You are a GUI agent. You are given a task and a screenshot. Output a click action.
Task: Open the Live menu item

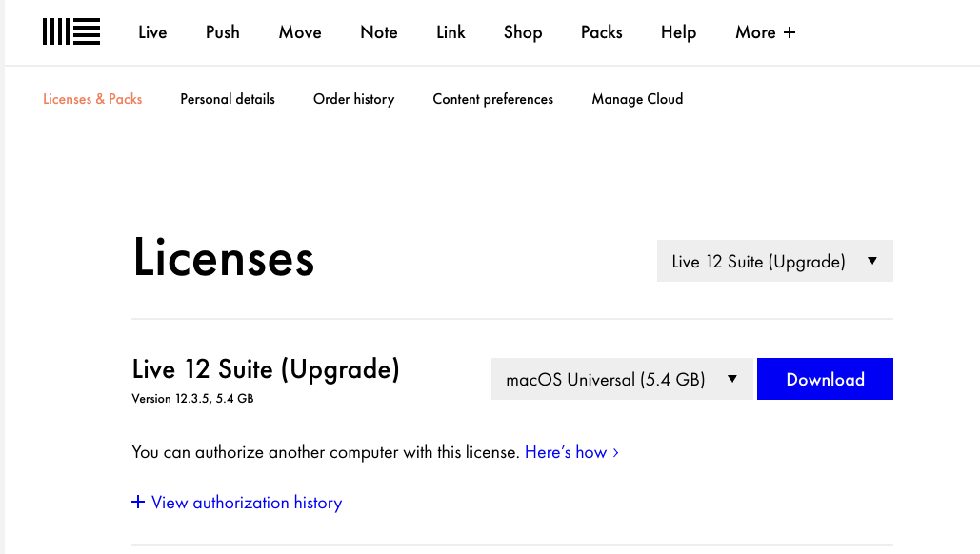point(152,31)
